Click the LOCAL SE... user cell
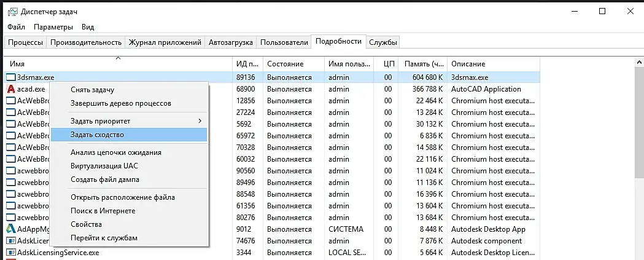Image resolution: width=644 pixels, height=260 pixels. click(x=348, y=253)
